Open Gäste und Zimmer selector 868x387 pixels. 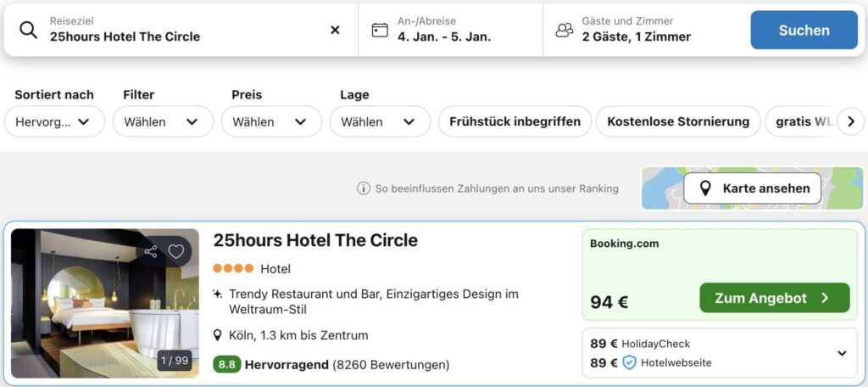click(x=643, y=30)
